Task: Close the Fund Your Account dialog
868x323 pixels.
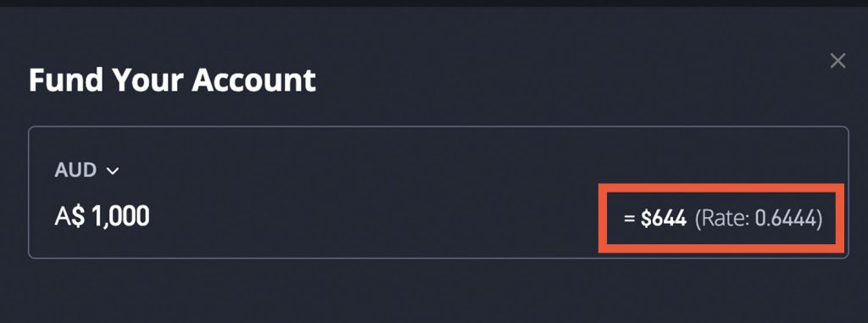Action: coord(837,60)
